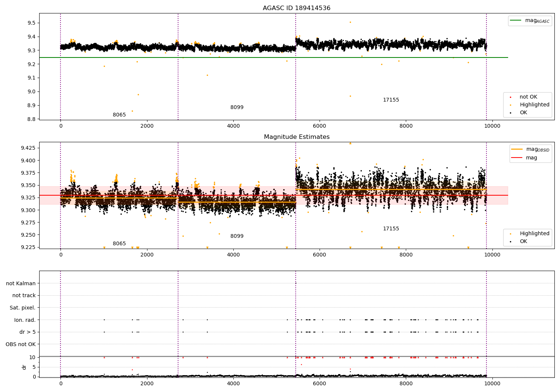Image resolution: width=560 pixels, height=392 pixels.
Task: Click the orange outlier point near 9.5 magnitude
Action: click(350, 22)
